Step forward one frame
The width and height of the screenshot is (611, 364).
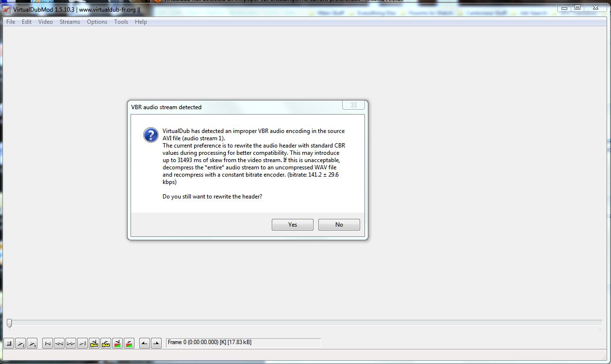click(71, 344)
